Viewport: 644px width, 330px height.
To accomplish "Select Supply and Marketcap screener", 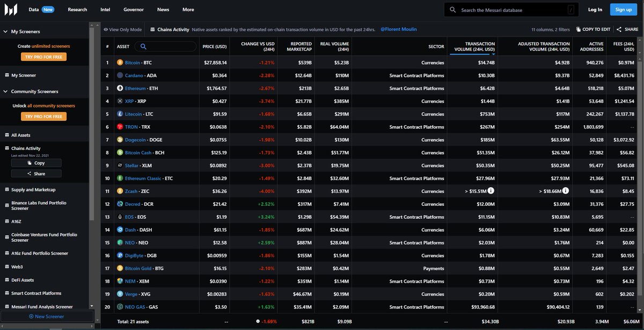I will click(x=33, y=190).
